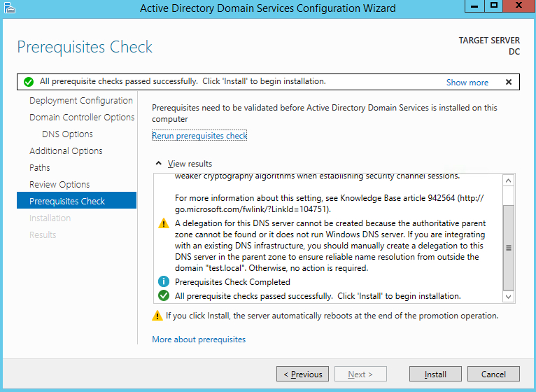Collapse the View results section
This screenshot has height=392, width=536.
point(159,164)
